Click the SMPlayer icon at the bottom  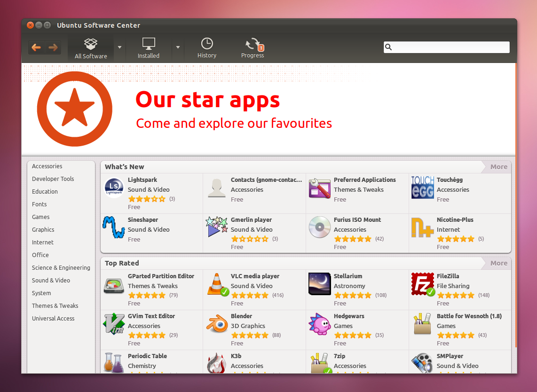[x=422, y=363]
